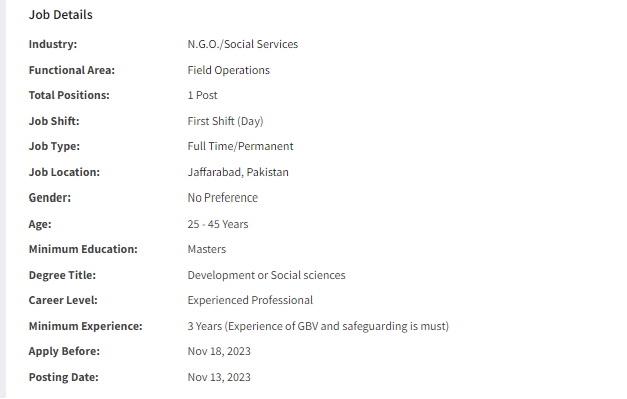
Task: Click the Industry label
Action: [x=53, y=44]
